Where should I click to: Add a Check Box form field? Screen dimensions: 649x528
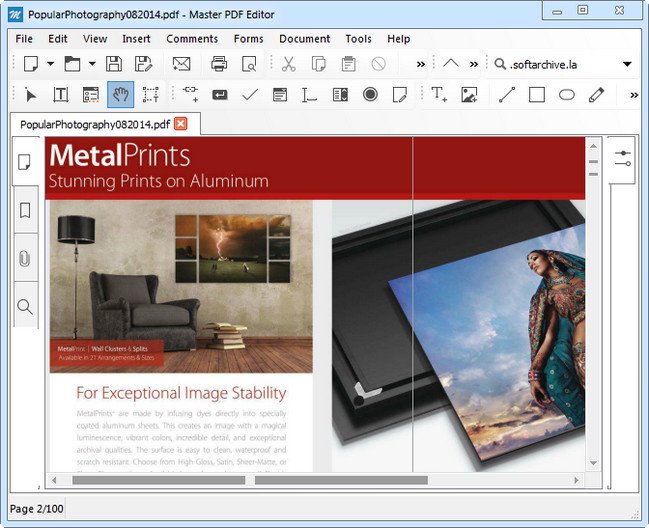[x=250, y=95]
